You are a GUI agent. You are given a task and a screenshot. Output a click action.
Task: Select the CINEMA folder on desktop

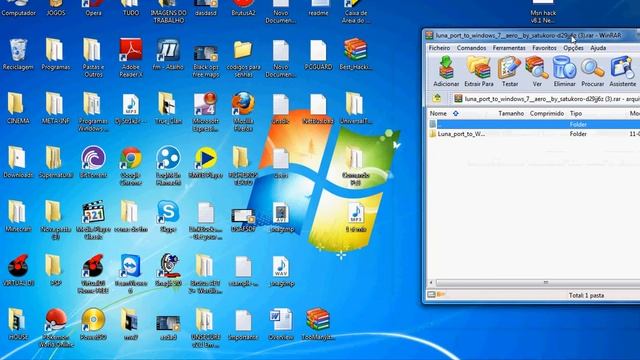pyautogui.click(x=18, y=108)
